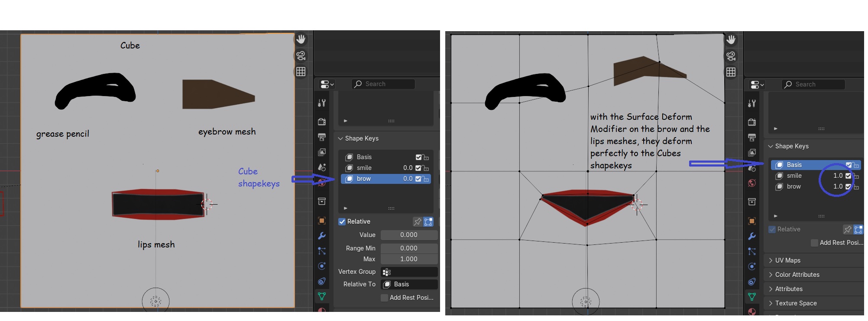Collapse Shape Keys section in left panel
Image resolution: width=868 pixels, height=321 pixels.
(340, 138)
